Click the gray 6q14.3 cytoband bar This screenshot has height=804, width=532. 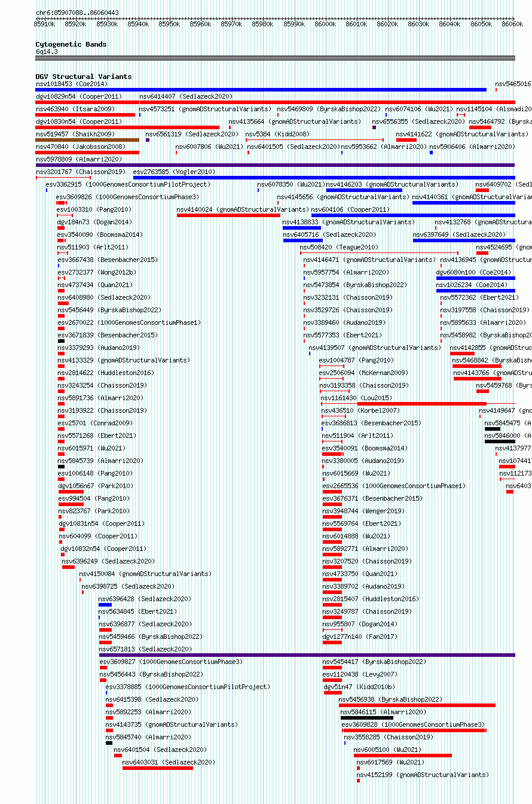coord(275,58)
